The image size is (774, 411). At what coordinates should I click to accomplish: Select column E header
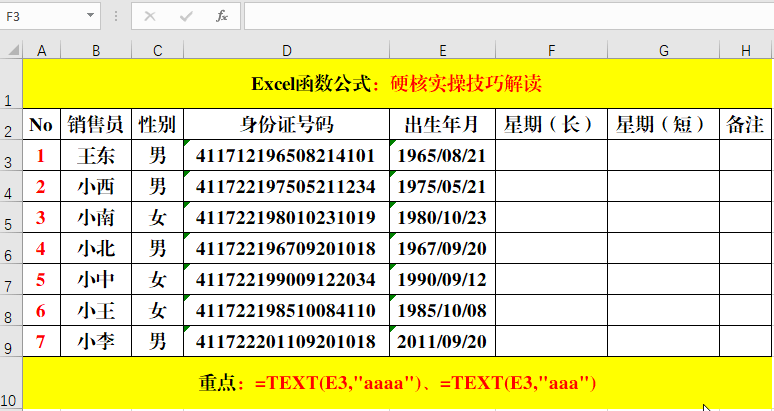click(x=442, y=50)
